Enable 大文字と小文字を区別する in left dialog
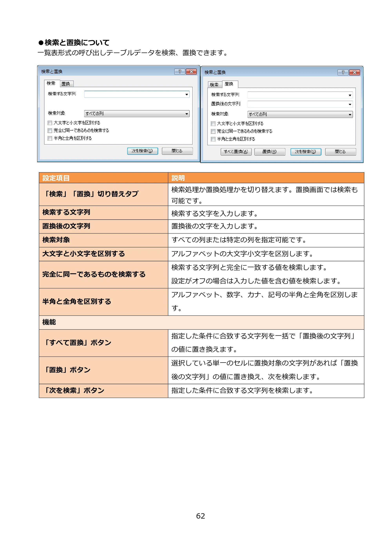Image resolution: width=392 pixels, height=554 pixels. point(50,123)
